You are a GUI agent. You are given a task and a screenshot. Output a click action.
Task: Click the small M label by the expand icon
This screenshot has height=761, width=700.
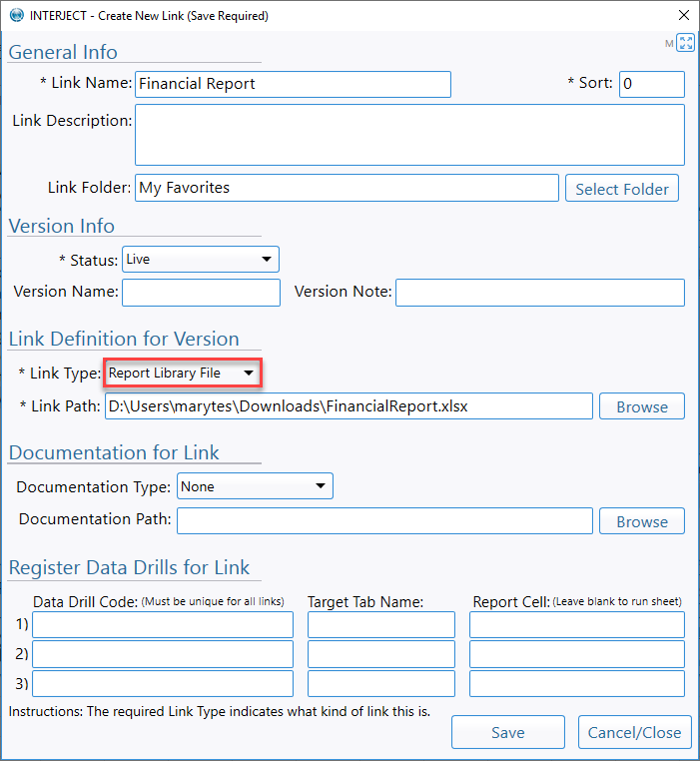click(x=669, y=44)
